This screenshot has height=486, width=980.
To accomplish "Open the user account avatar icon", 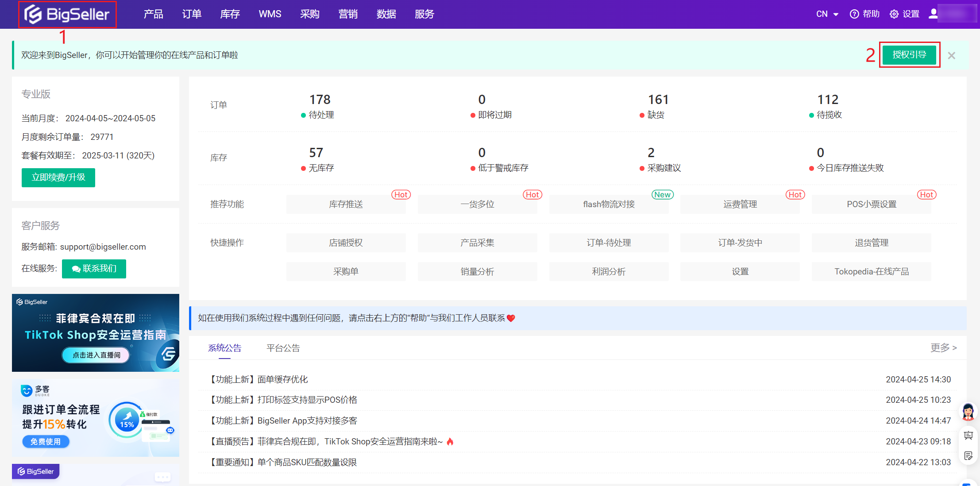I will click(x=933, y=14).
